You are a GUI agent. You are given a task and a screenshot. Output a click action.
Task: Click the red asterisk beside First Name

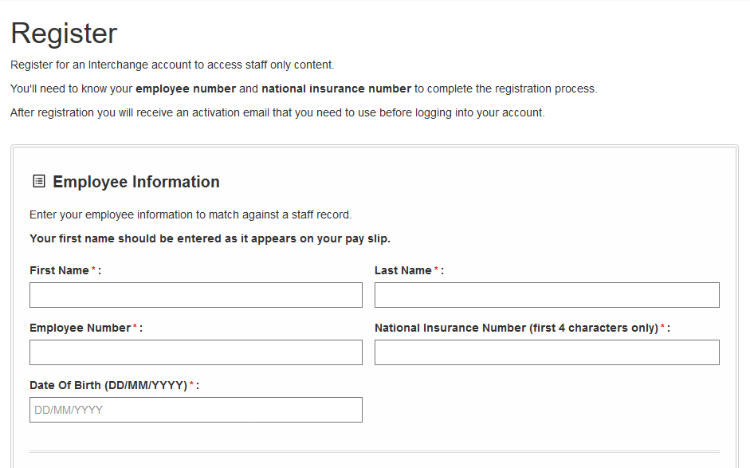pyautogui.click(x=94, y=269)
